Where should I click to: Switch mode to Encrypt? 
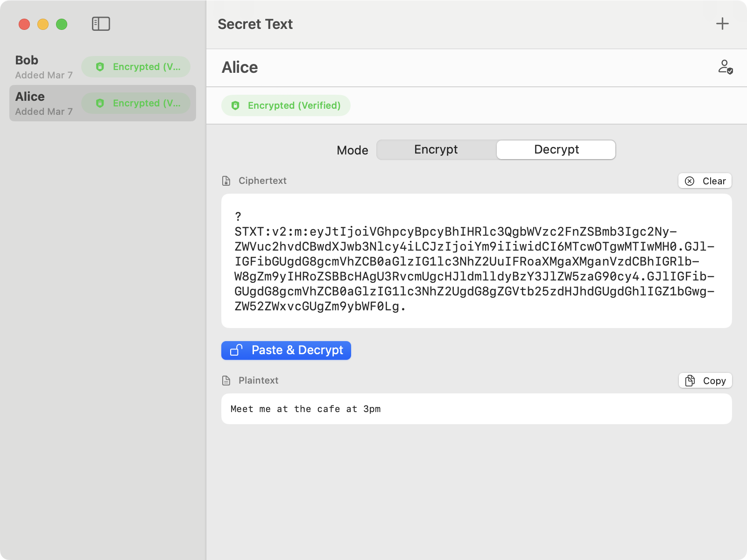[x=436, y=150]
